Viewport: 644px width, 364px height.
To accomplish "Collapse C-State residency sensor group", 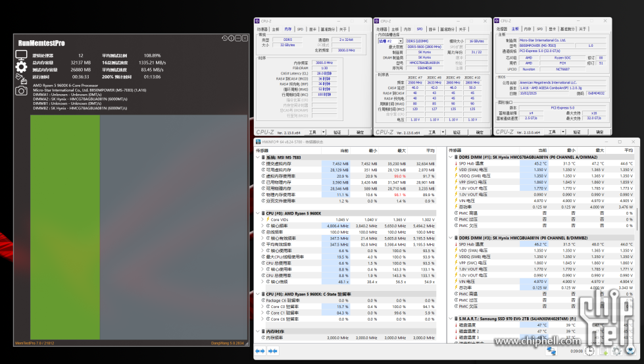I will tap(258, 294).
